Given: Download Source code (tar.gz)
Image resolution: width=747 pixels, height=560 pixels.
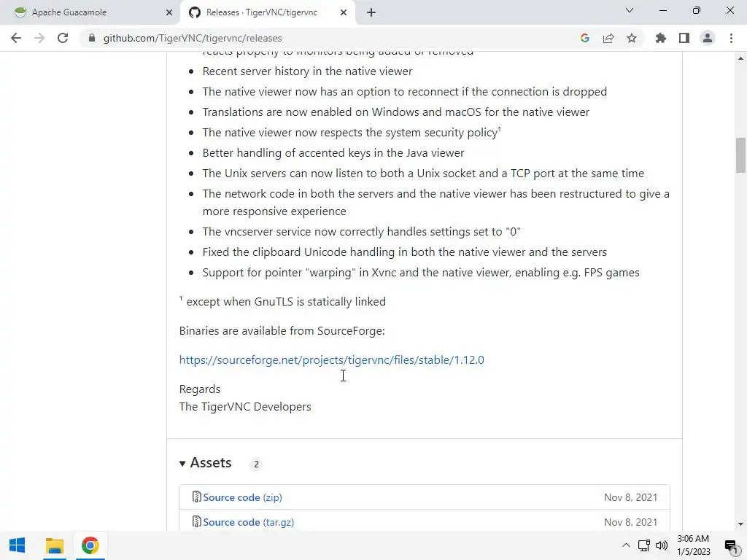Looking at the screenshot, I should click(x=248, y=522).
